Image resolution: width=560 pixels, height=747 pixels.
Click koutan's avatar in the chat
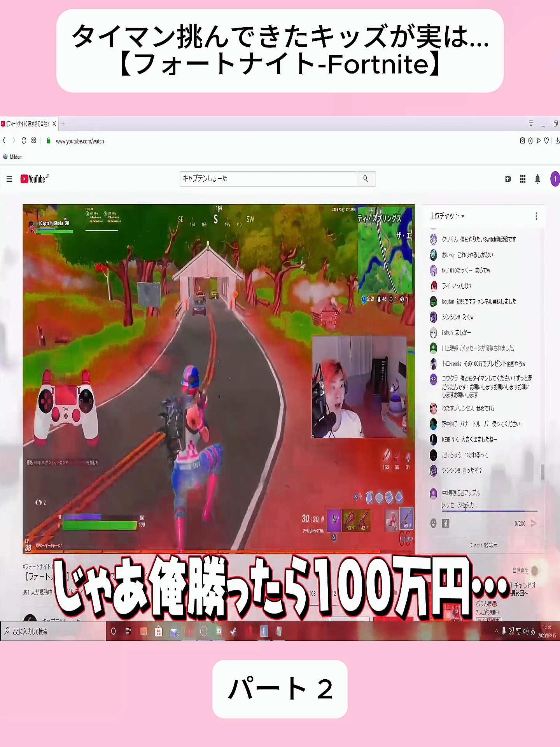click(434, 302)
